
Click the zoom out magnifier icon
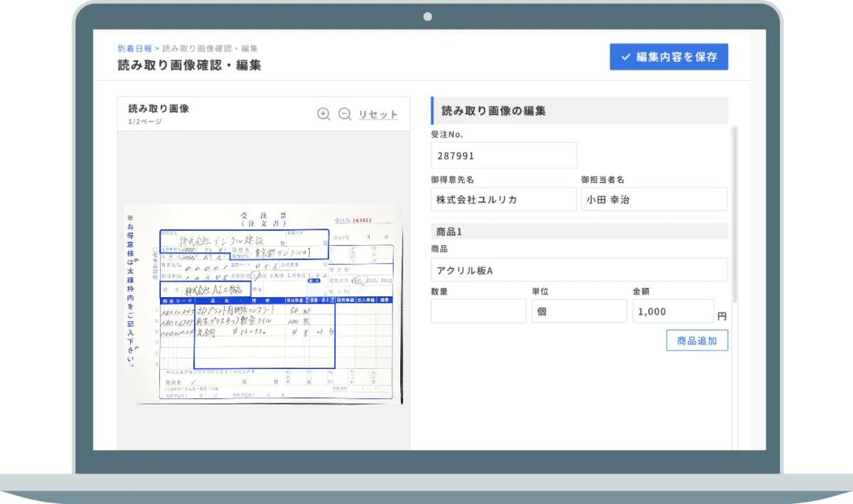pyautogui.click(x=345, y=114)
